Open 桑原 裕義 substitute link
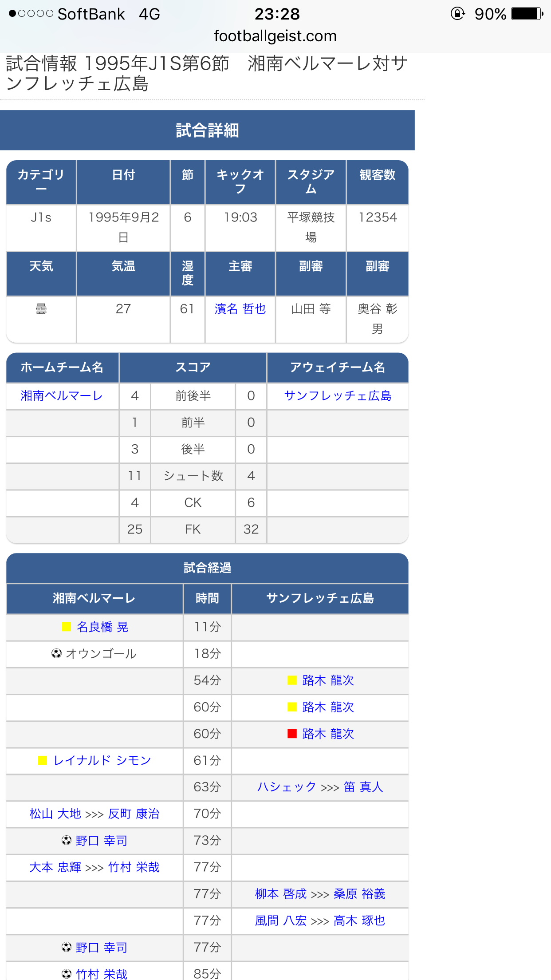Screen dimensions: 551x980 (359, 894)
